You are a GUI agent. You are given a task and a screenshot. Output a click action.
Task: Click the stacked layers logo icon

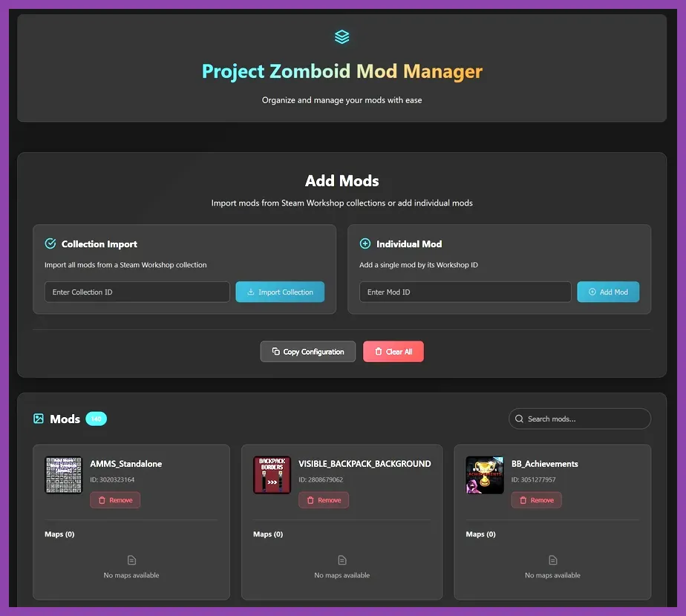pos(342,37)
